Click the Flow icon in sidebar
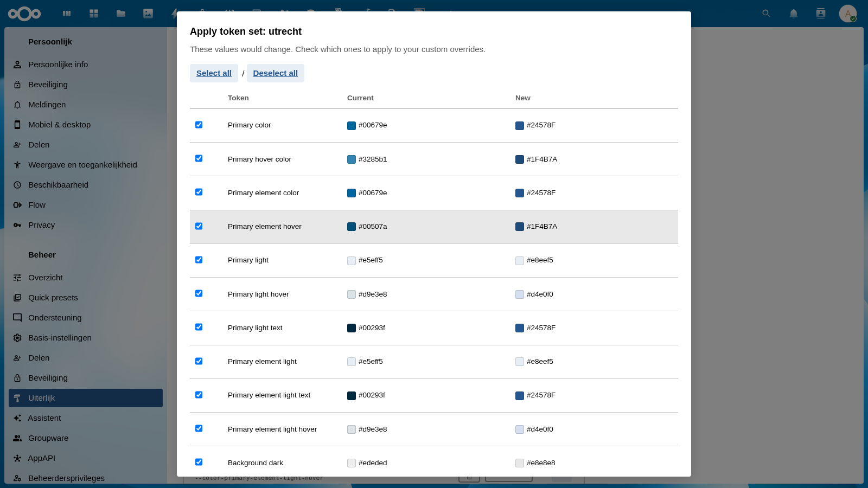The image size is (868, 488). point(17,205)
